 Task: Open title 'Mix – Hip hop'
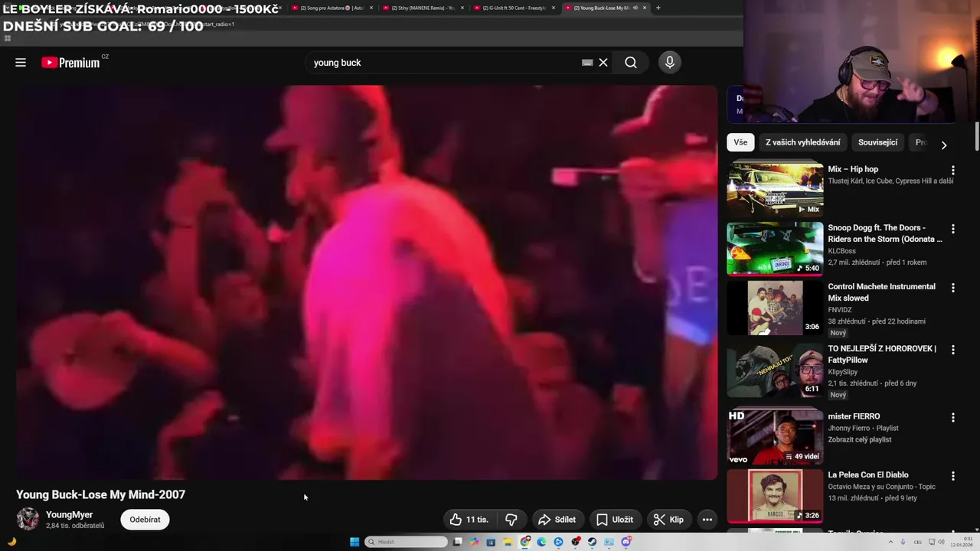click(853, 169)
